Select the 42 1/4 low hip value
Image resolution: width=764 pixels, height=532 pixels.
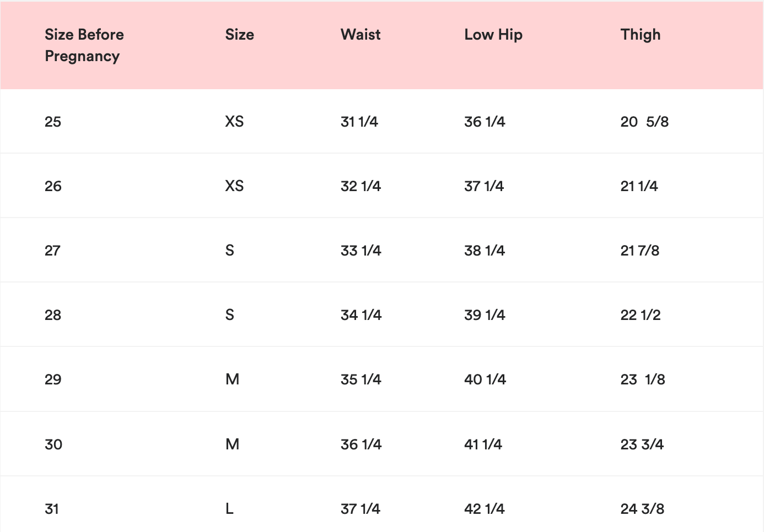tap(485, 509)
